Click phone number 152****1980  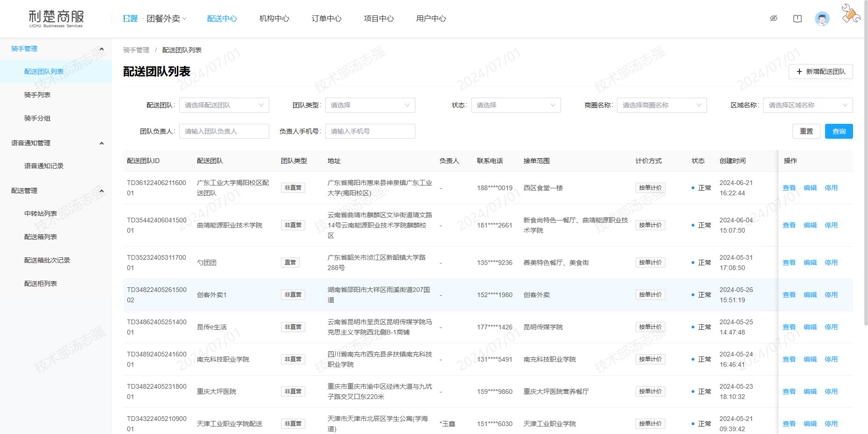pos(495,295)
